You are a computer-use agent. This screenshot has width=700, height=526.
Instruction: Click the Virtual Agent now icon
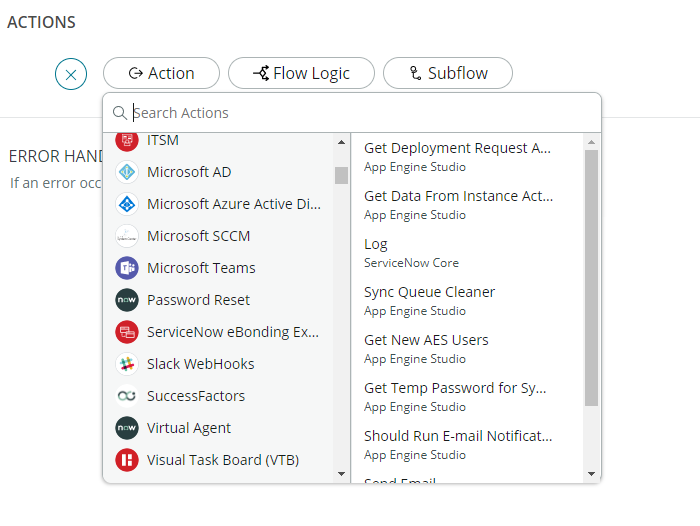tap(127, 428)
